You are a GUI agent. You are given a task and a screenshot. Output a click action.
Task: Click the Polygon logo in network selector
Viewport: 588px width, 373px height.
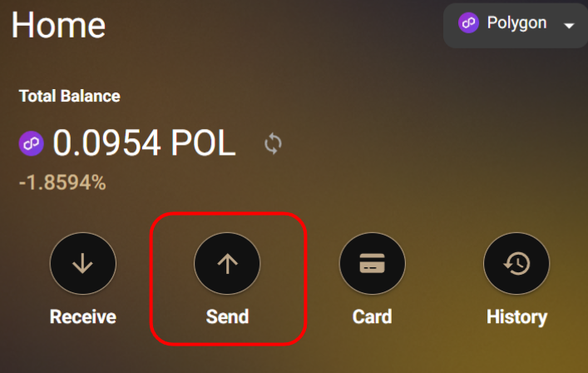tap(468, 22)
